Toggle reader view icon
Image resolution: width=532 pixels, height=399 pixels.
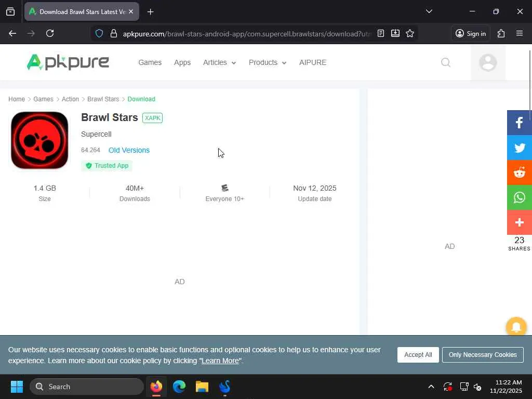[381, 34]
